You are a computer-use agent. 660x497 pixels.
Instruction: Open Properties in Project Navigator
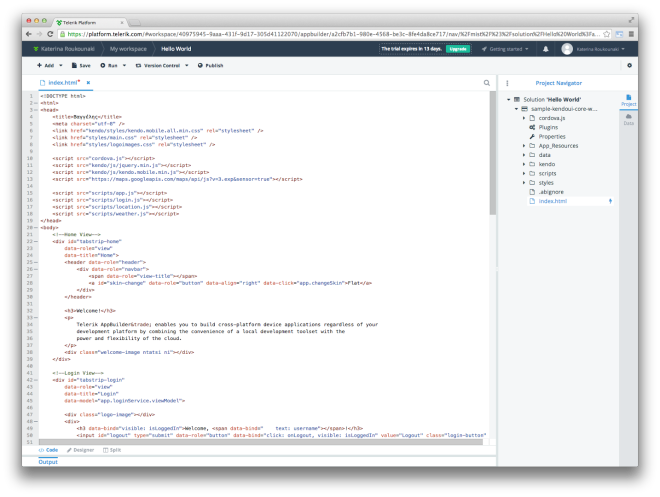552,136
